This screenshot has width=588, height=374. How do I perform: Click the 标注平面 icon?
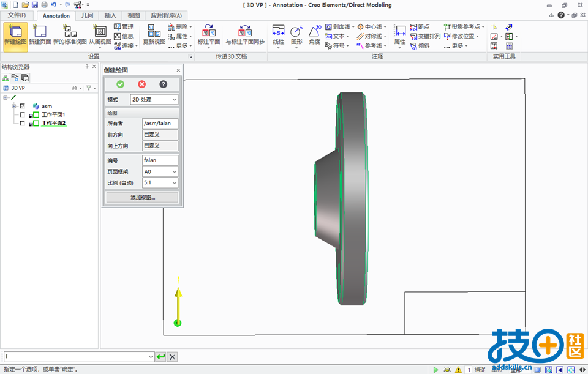(x=209, y=34)
